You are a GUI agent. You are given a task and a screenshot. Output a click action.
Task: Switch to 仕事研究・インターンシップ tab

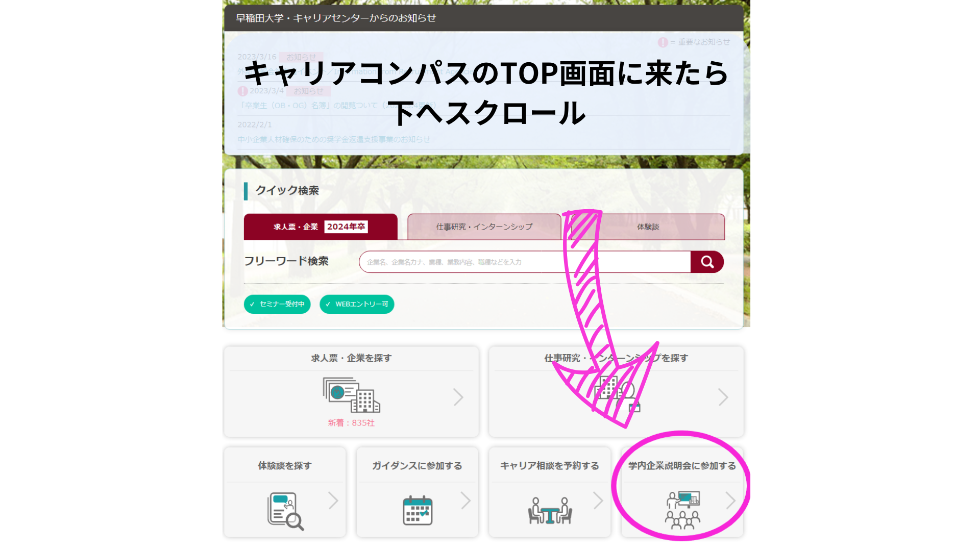[484, 227]
